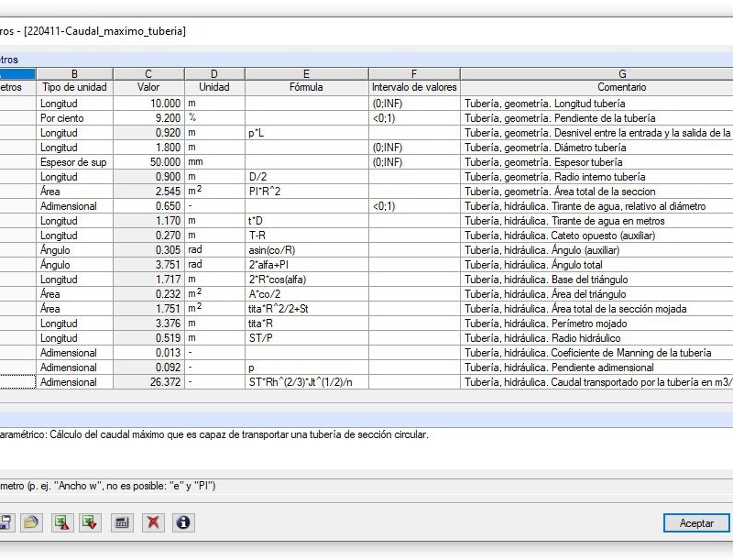The image size is (733, 560).
Task: Select formula cell 'tita*R^2/2+St'
Action: [307, 309]
